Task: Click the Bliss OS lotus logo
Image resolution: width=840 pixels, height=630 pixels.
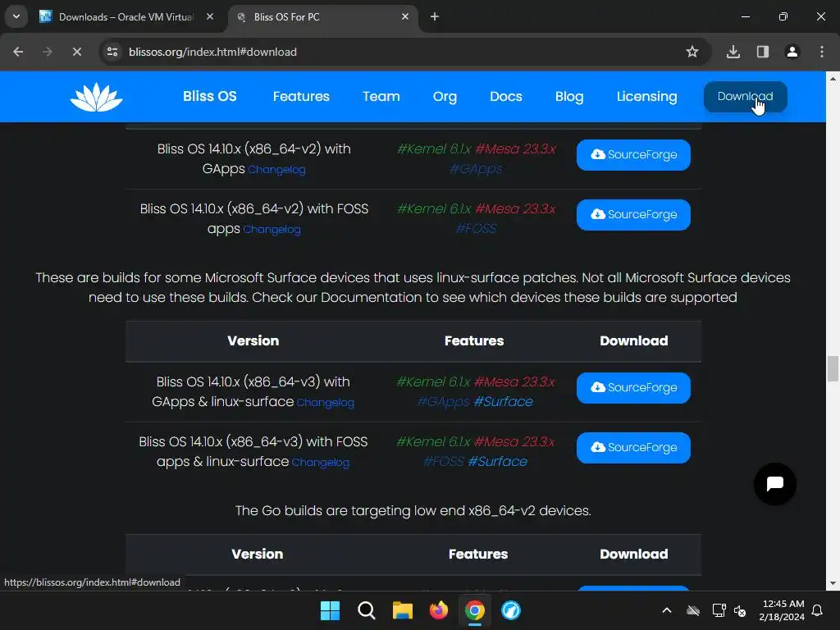Action: point(97,97)
